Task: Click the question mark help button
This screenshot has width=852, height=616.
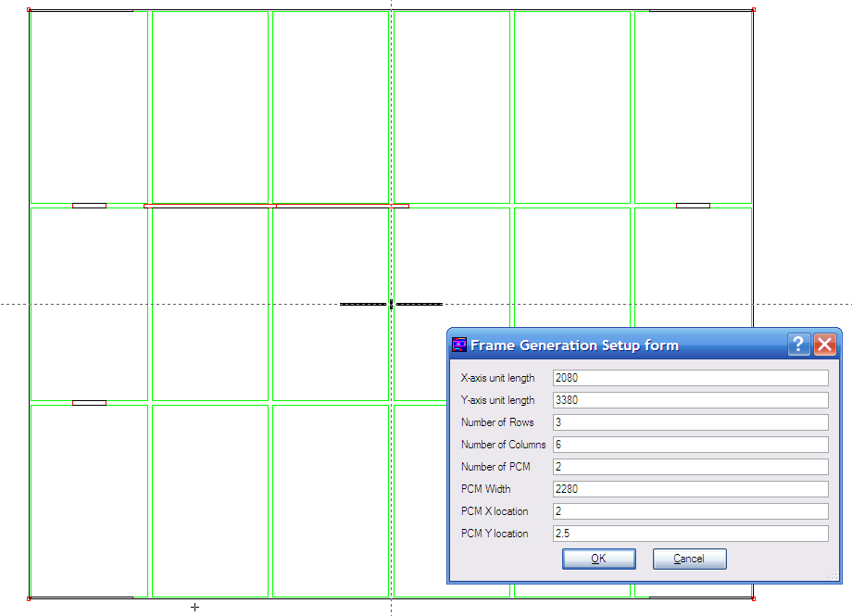Action: click(x=799, y=345)
